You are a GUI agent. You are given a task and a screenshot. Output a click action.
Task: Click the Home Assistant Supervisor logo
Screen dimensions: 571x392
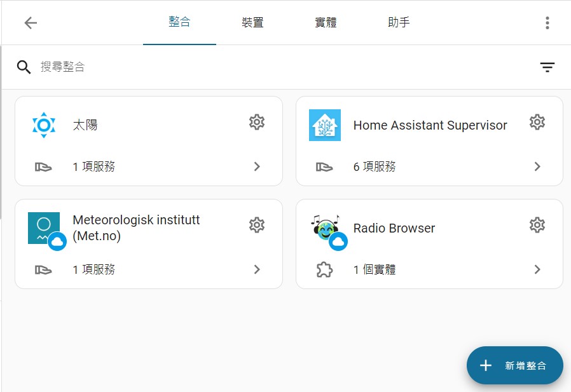(325, 125)
